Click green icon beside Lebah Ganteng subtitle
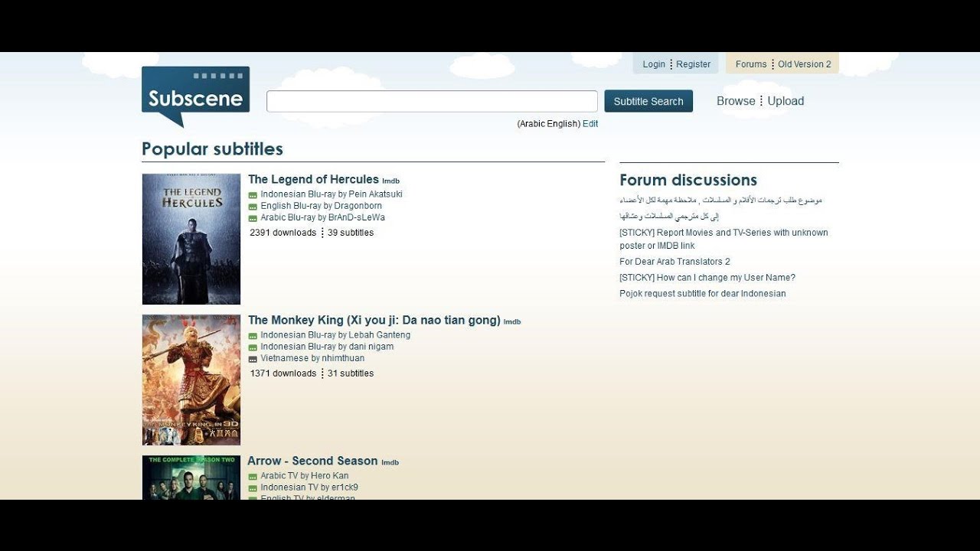This screenshot has height=551, width=980. pos(253,336)
